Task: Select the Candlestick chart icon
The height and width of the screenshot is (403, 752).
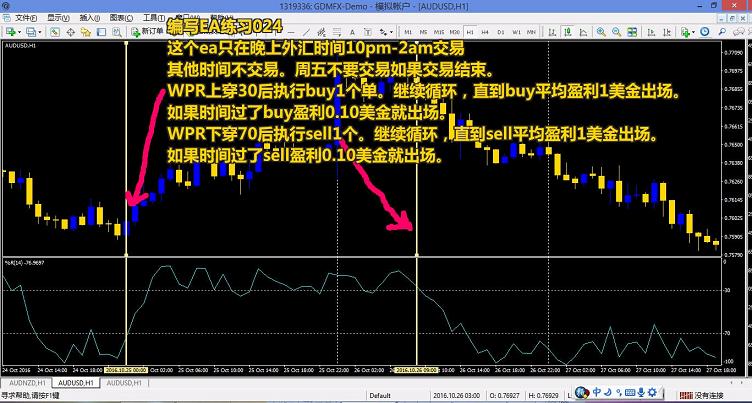Action: (x=567, y=32)
